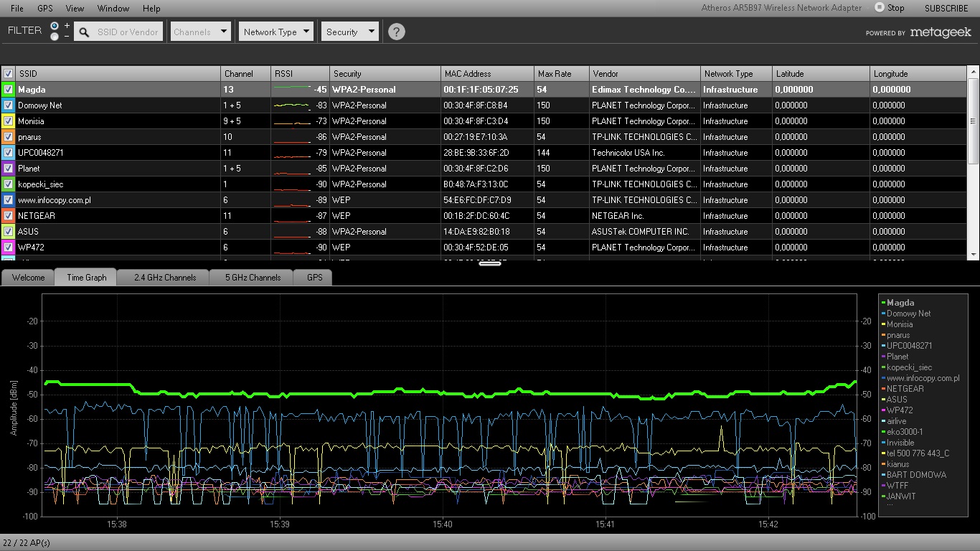Open the Network Type filter dropdown
The image size is (980, 551).
pos(276,32)
